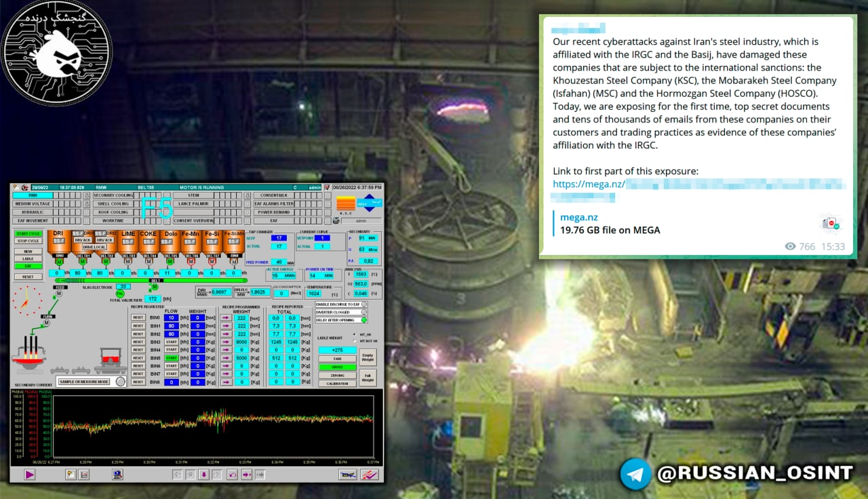Click the purple arrow button in BIN0 row
This screenshot has width=868, height=499.
click(x=226, y=317)
